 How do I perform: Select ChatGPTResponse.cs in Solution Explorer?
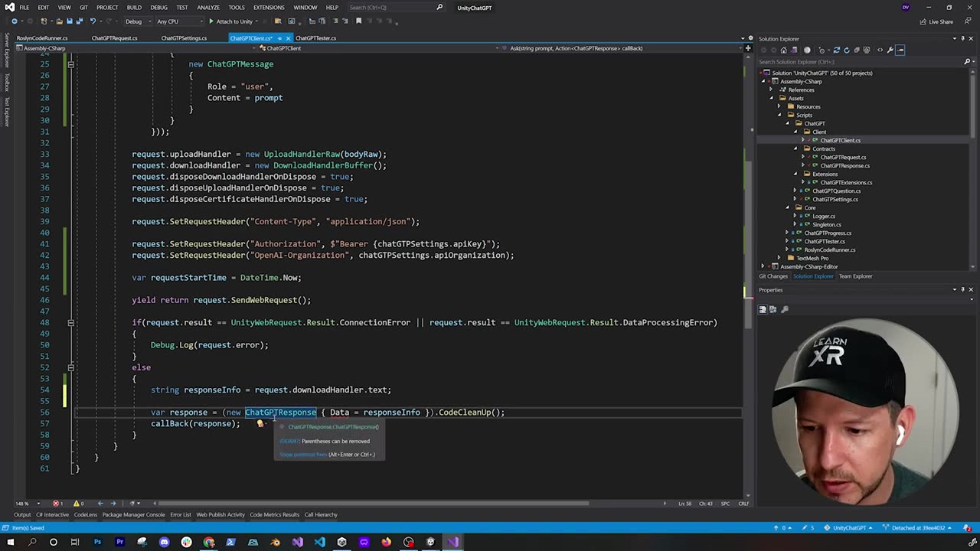tap(844, 165)
